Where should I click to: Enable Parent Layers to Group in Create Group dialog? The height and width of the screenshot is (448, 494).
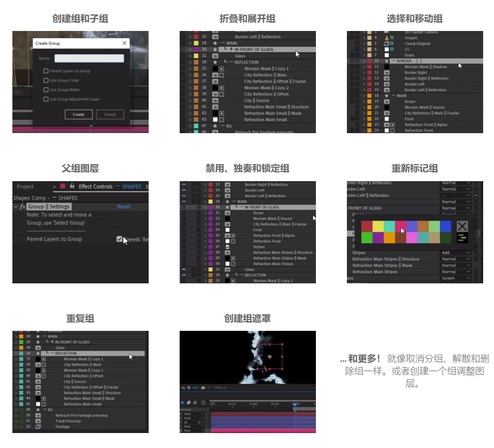(x=46, y=71)
